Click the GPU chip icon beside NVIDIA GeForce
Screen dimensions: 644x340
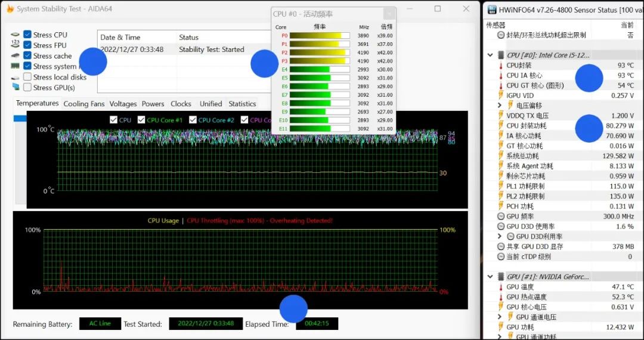[500, 277]
